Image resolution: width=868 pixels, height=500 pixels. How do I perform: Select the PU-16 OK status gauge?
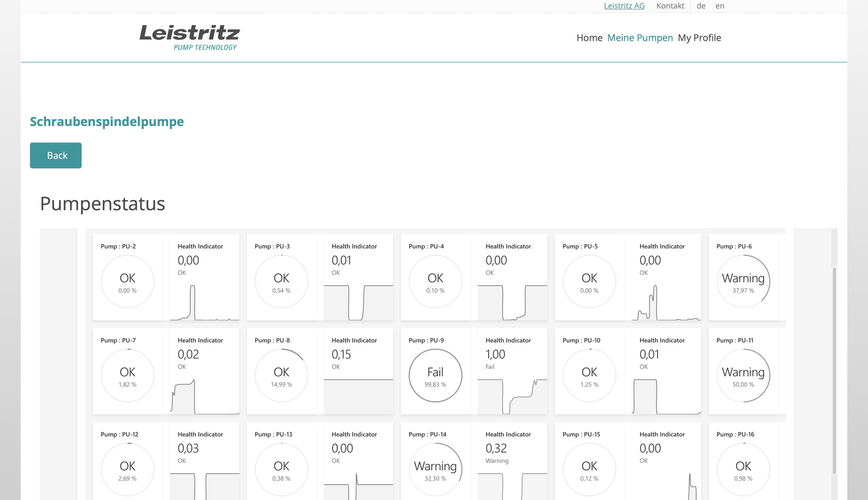tap(744, 469)
